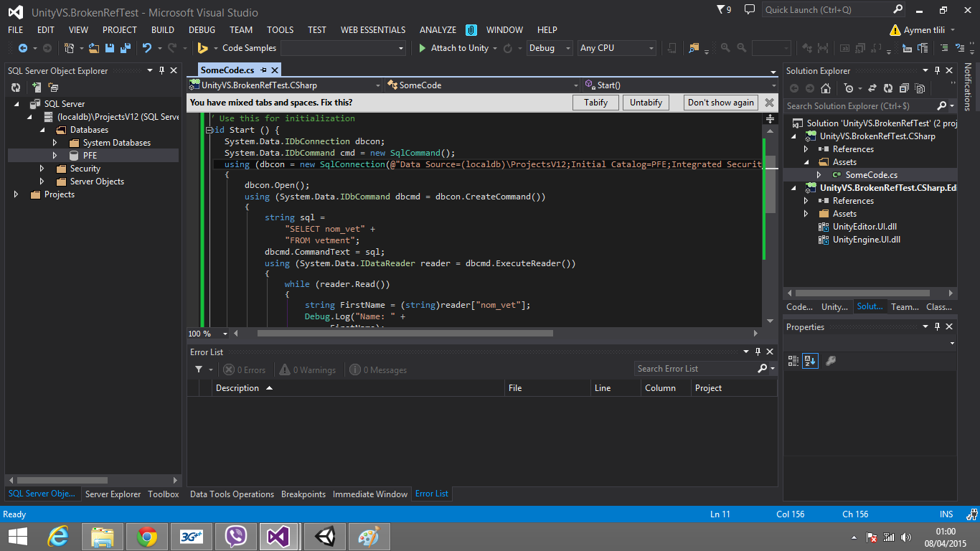Switch to the Server Explorer tab
This screenshot has height=551, width=980.
click(113, 494)
